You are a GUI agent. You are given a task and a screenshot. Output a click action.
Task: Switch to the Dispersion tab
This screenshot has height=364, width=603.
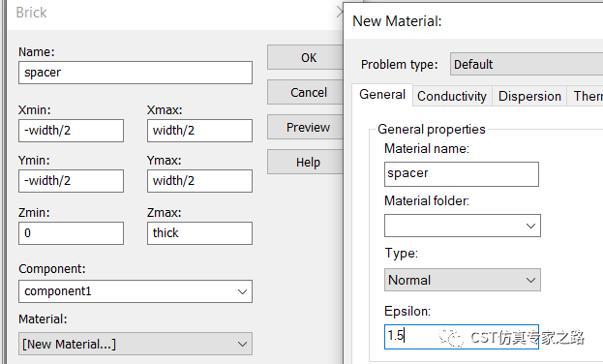coord(529,96)
